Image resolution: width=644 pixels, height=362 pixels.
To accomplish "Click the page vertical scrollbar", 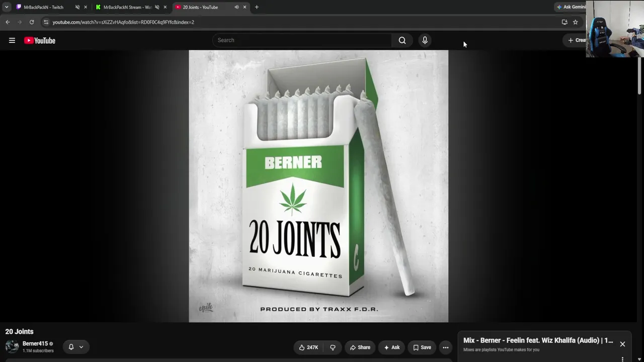I will coord(640,75).
